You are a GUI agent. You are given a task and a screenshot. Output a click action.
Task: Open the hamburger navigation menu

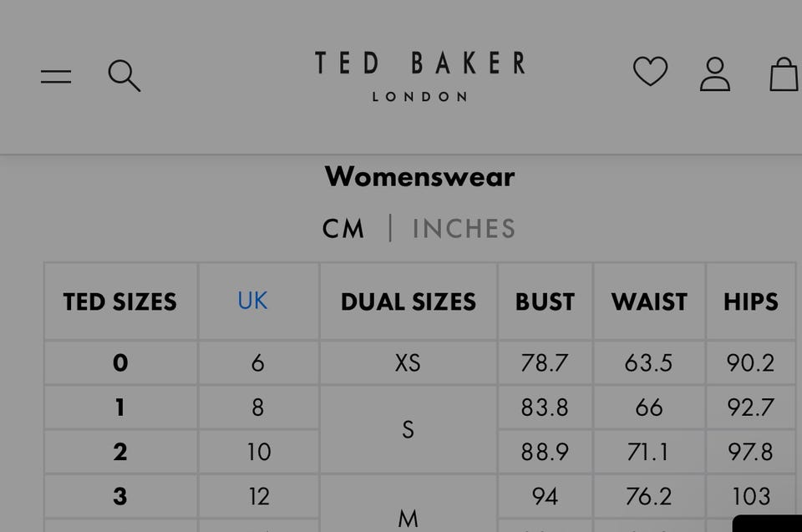[56, 76]
